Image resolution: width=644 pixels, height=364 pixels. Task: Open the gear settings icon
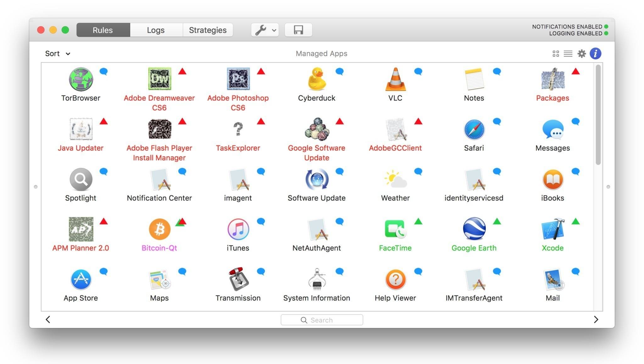coord(582,53)
